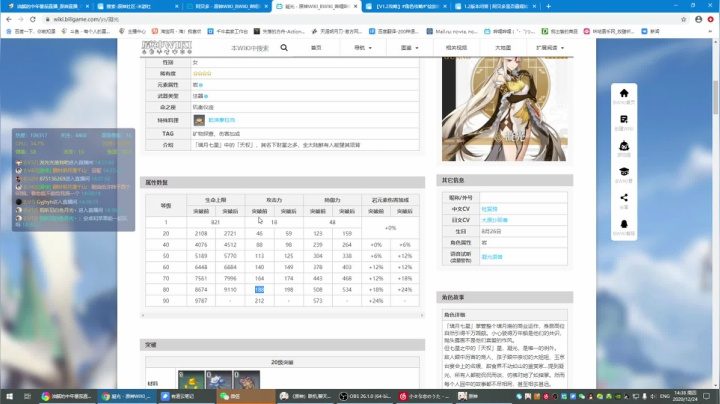Click the blue info dot beside element attribute

point(201,85)
